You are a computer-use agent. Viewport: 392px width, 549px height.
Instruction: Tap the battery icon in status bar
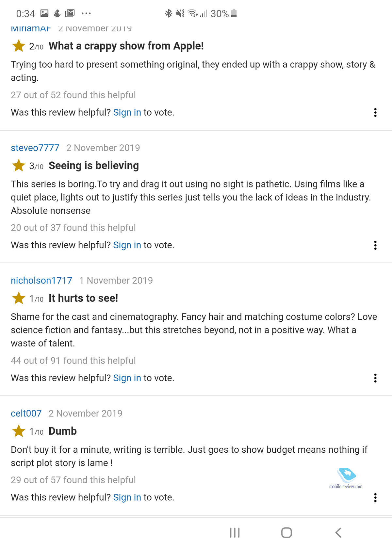(x=234, y=13)
